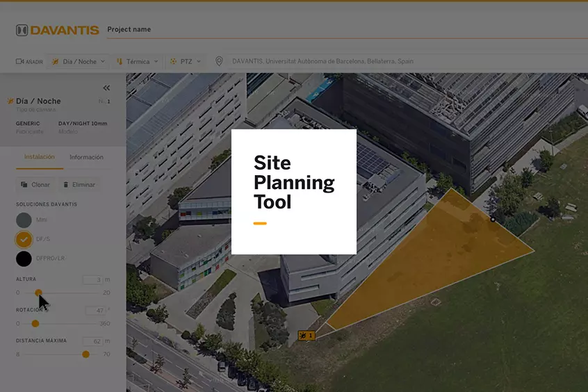Expand the Térmica camera dropdown
Image resolution: width=588 pixels, height=392 pixels.
(138, 61)
